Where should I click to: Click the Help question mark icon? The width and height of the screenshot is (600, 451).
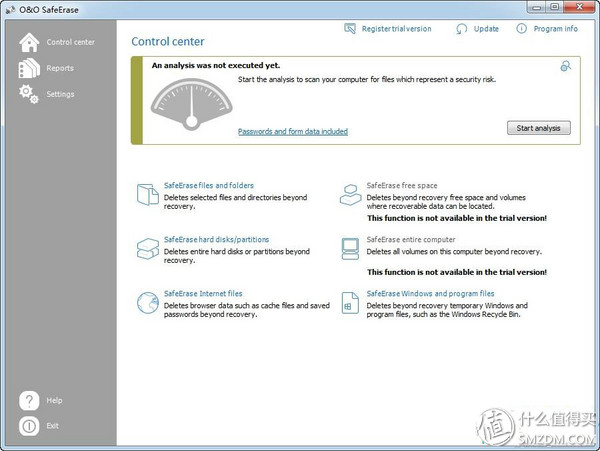[29, 401]
